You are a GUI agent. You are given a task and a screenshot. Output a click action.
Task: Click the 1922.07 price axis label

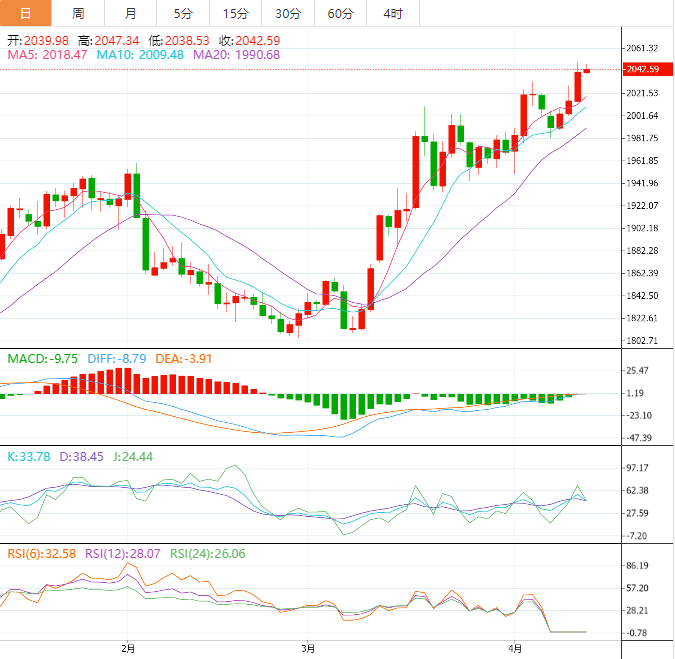point(642,205)
